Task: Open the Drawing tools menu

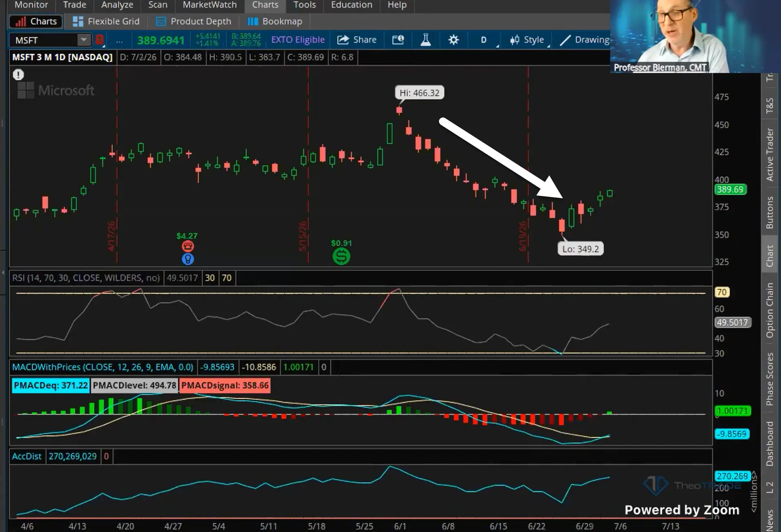Action: (x=584, y=40)
